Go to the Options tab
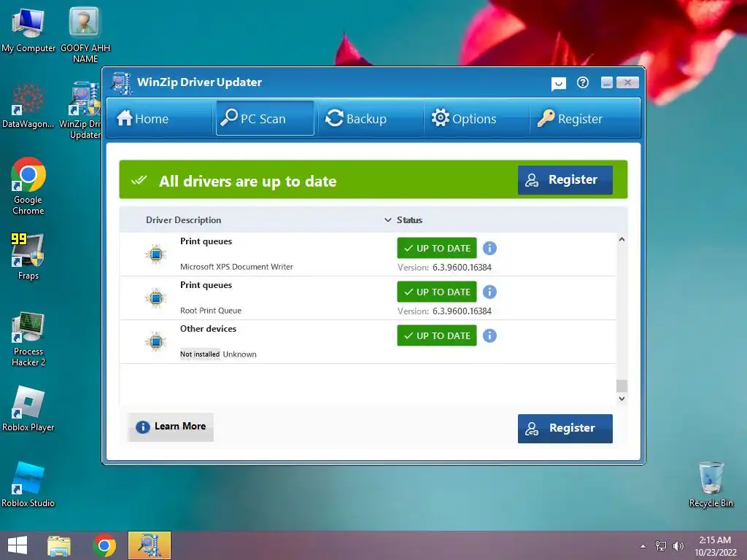The image size is (747, 560). click(x=476, y=118)
